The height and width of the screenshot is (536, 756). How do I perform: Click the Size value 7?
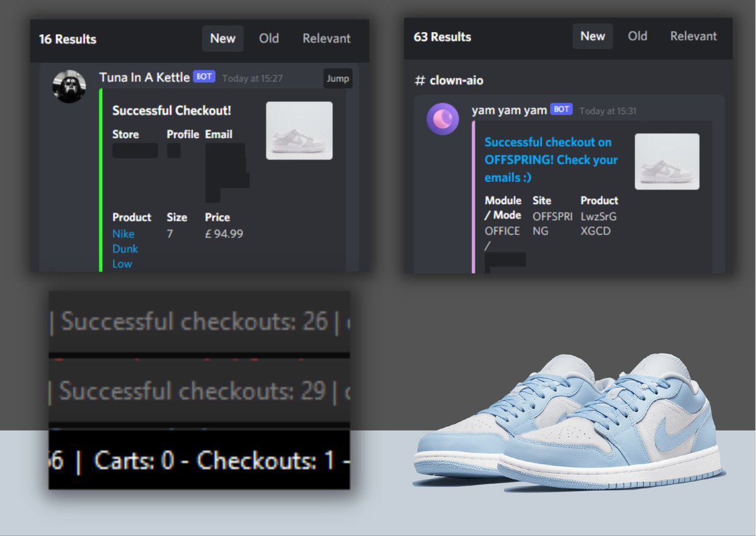pos(170,234)
